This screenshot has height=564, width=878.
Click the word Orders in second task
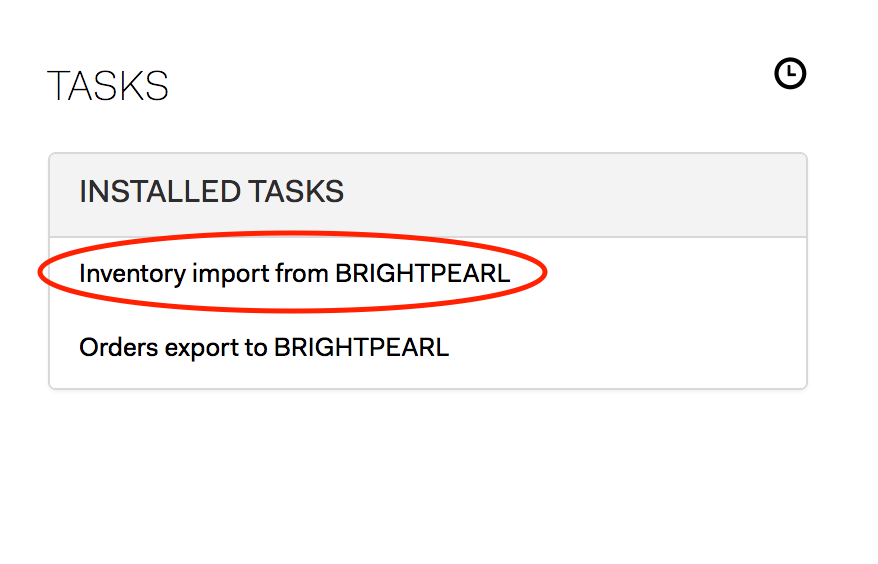tap(119, 347)
